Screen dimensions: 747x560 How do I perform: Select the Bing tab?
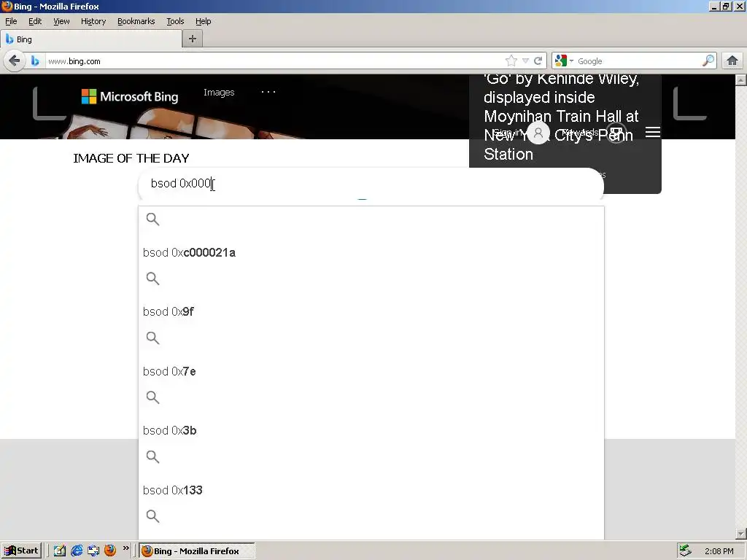coord(91,39)
